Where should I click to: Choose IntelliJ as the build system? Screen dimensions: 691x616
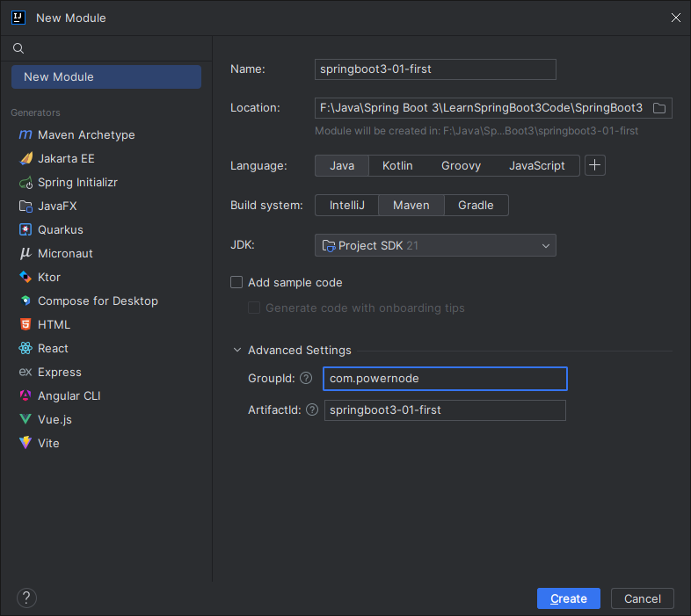pyautogui.click(x=346, y=206)
